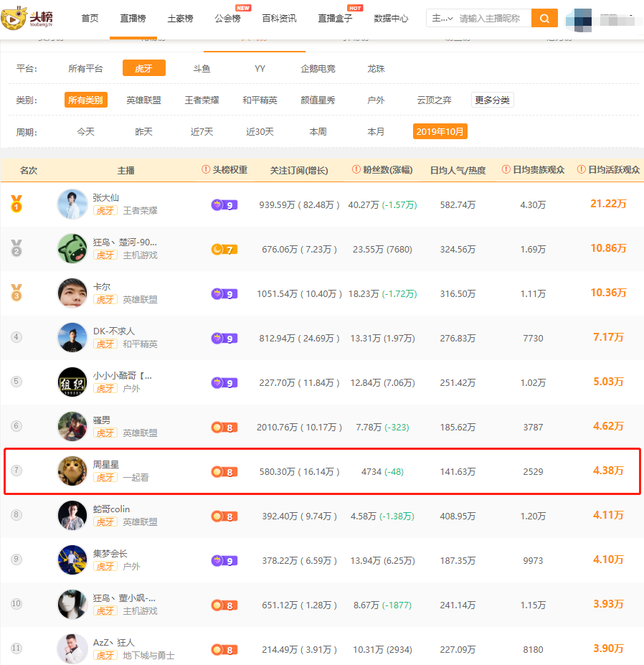Click the orange search magnifier icon
The width and height of the screenshot is (644, 665).
tap(544, 18)
